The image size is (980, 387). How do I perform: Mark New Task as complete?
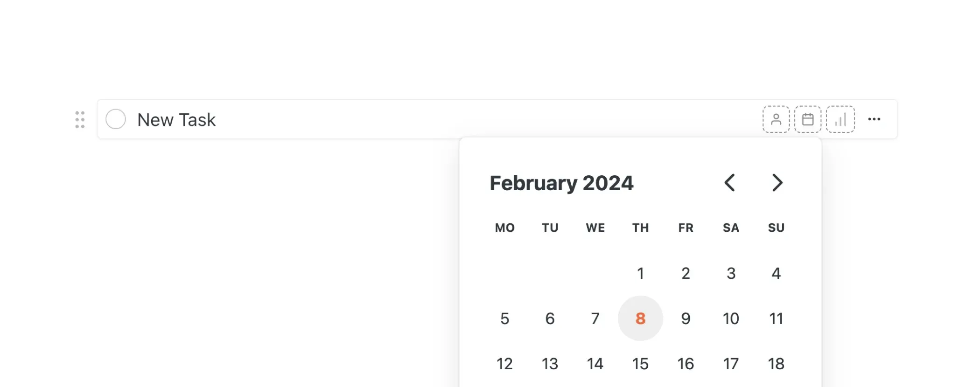point(116,119)
